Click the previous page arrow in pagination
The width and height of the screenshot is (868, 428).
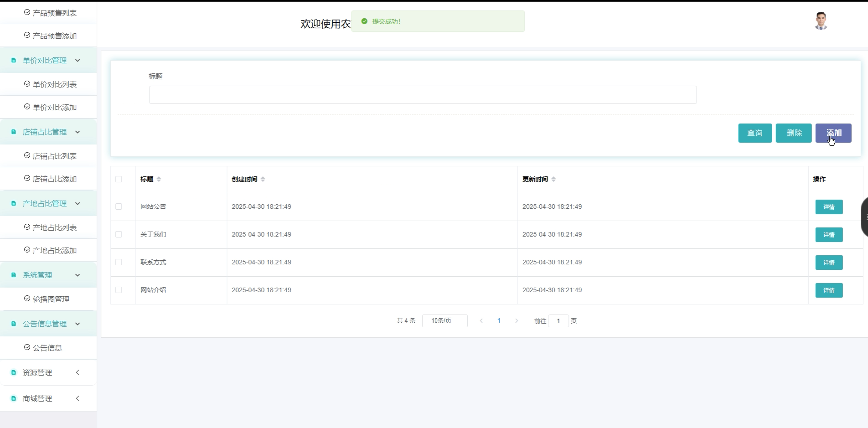tap(481, 321)
